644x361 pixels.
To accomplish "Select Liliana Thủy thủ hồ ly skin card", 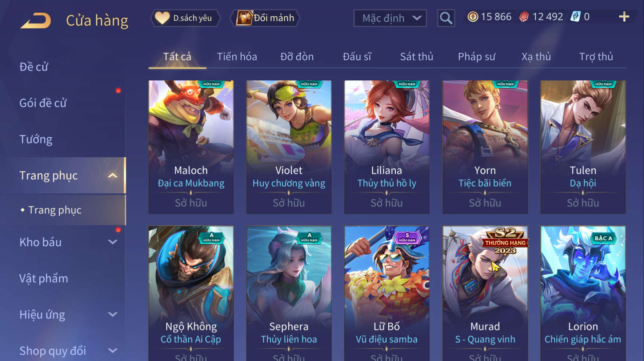I will [x=387, y=147].
